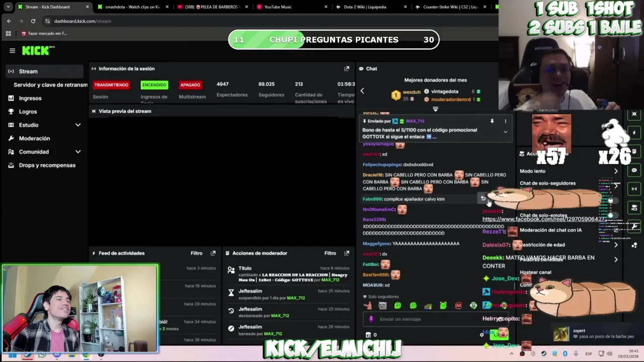The image size is (644, 362).
Task: Open chat settings gear below message box
Action: click(x=481, y=334)
